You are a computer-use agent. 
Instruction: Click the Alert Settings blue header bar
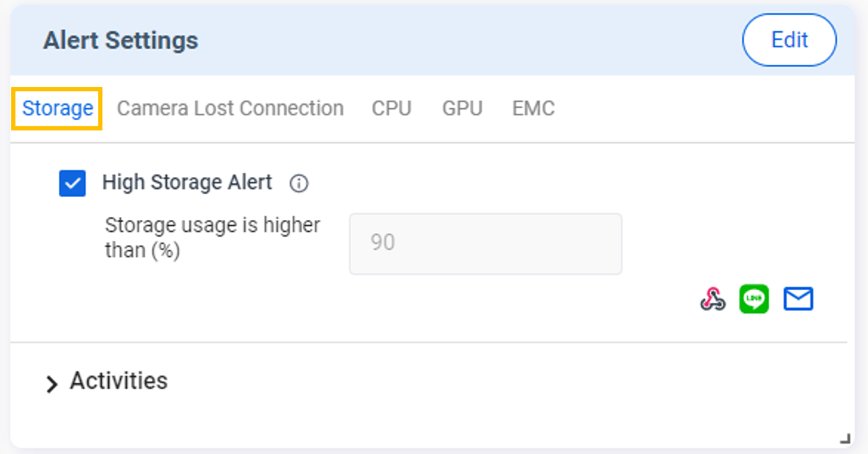point(451,40)
